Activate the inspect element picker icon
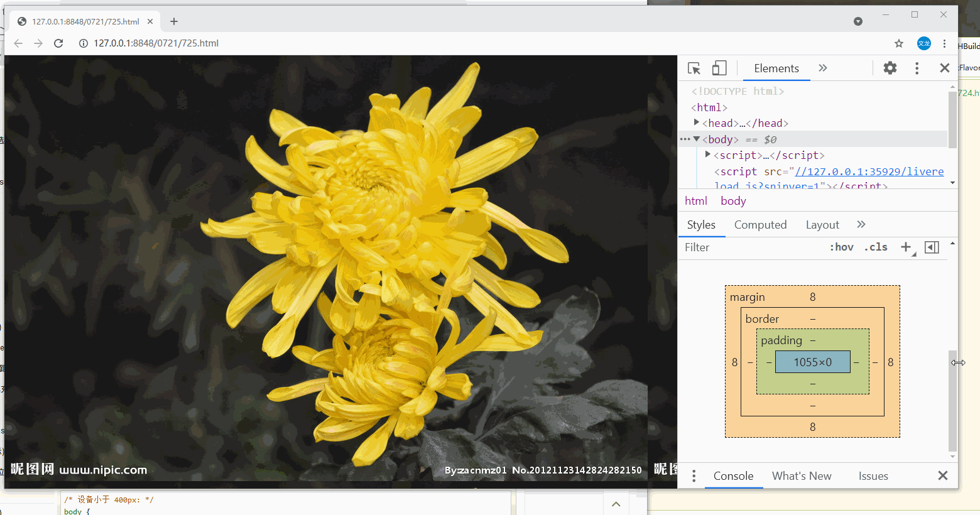980x515 pixels. coord(694,68)
